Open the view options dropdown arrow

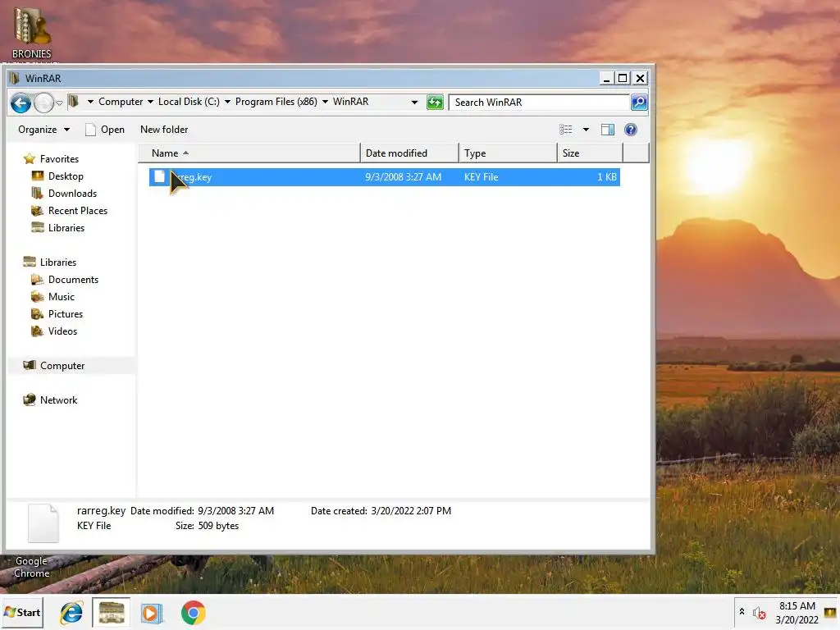(586, 130)
